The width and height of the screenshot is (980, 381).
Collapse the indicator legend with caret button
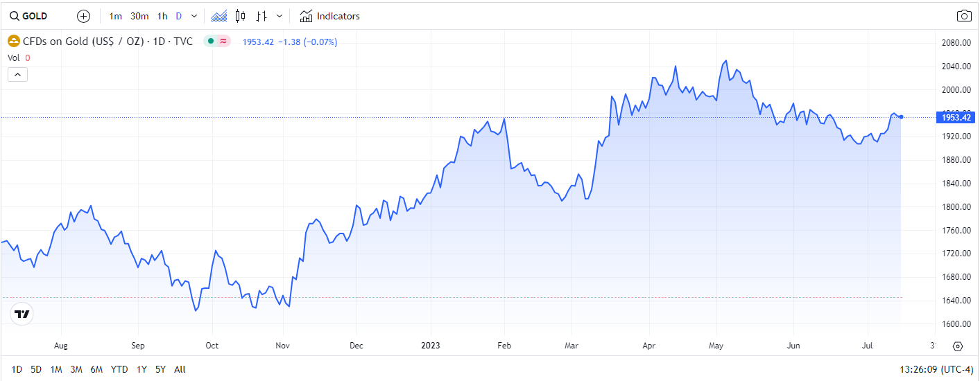17,74
